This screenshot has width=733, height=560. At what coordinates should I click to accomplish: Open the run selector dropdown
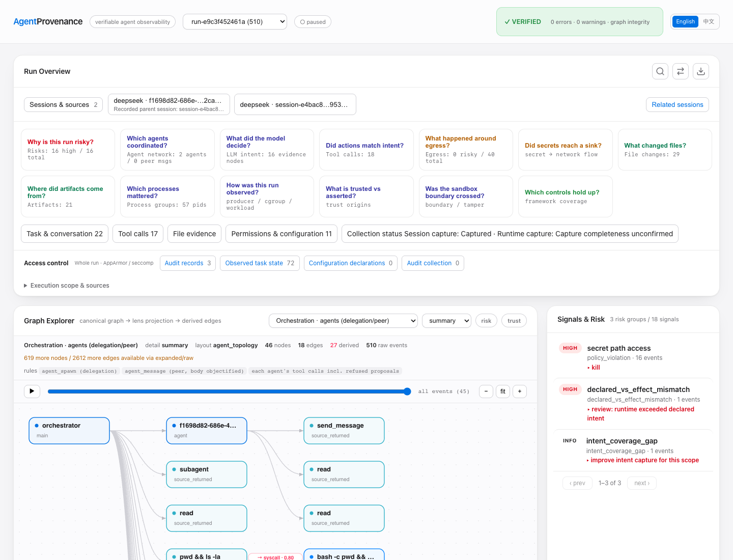[x=235, y=22]
